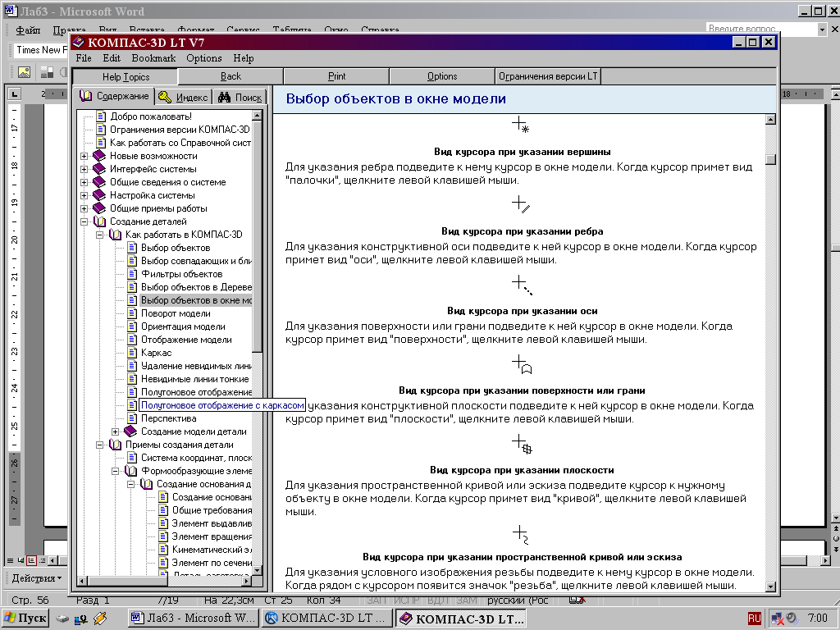Select Элемент выдавливания topic
This screenshot has width=840, height=630.
[212, 523]
